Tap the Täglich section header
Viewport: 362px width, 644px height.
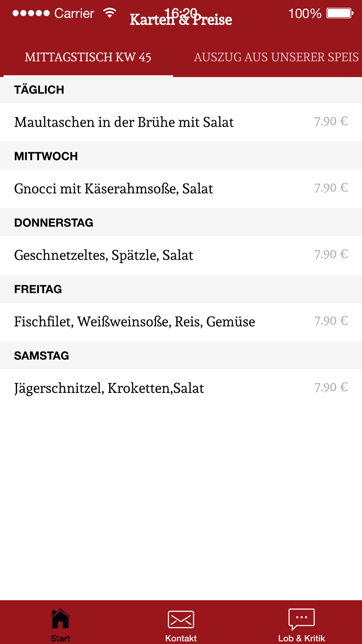181,90
